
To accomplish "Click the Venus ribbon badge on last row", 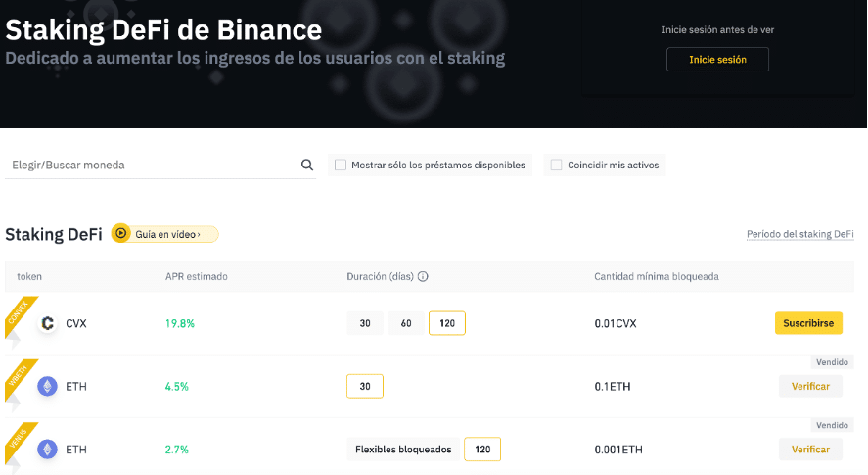I will pyautogui.click(x=19, y=440).
